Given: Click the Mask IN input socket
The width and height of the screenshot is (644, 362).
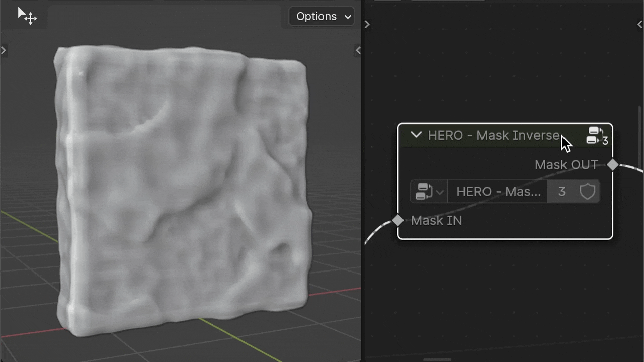Looking at the screenshot, I should 398,220.
